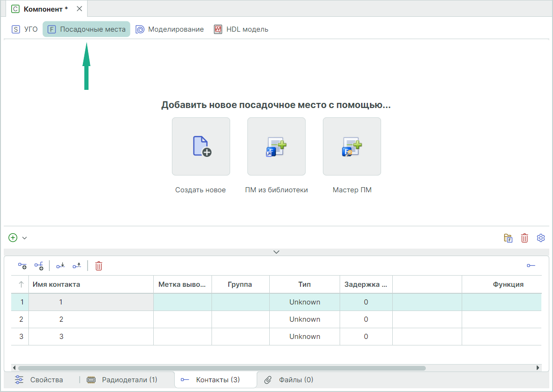Switch to the 'УГО' tab
The image size is (553, 392).
point(25,29)
